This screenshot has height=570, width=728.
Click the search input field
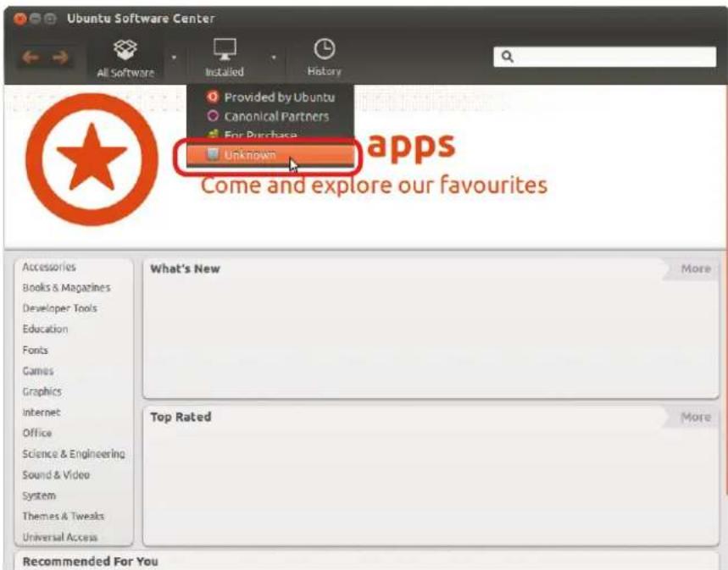coord(604,57)
